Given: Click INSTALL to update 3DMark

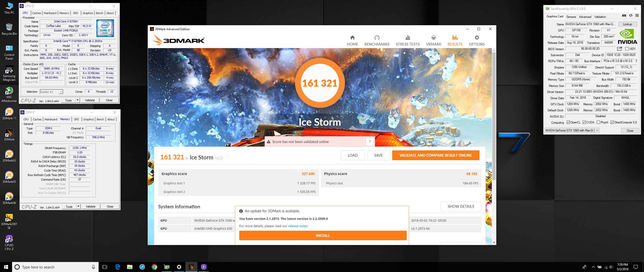Looking at the screenshot, I should pos(323,235).
